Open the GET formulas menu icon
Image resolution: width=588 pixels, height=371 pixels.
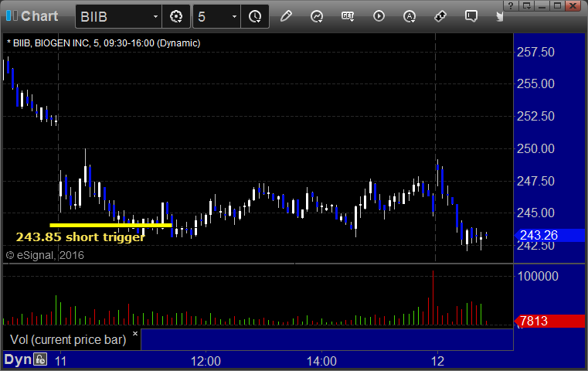coord(348,16)
